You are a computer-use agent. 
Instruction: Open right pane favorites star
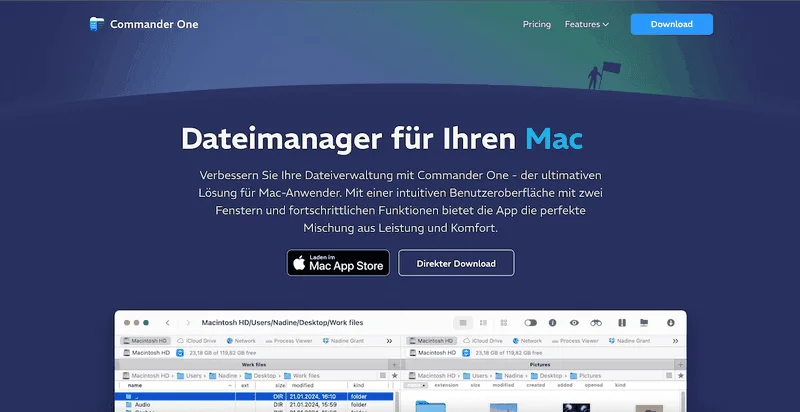[681, 375]
